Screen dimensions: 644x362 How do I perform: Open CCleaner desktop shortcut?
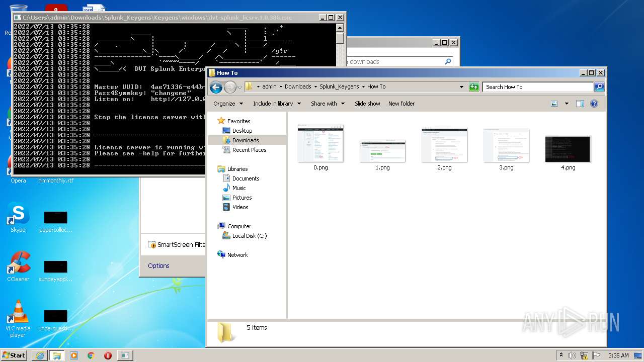click(x=18, y=267)
